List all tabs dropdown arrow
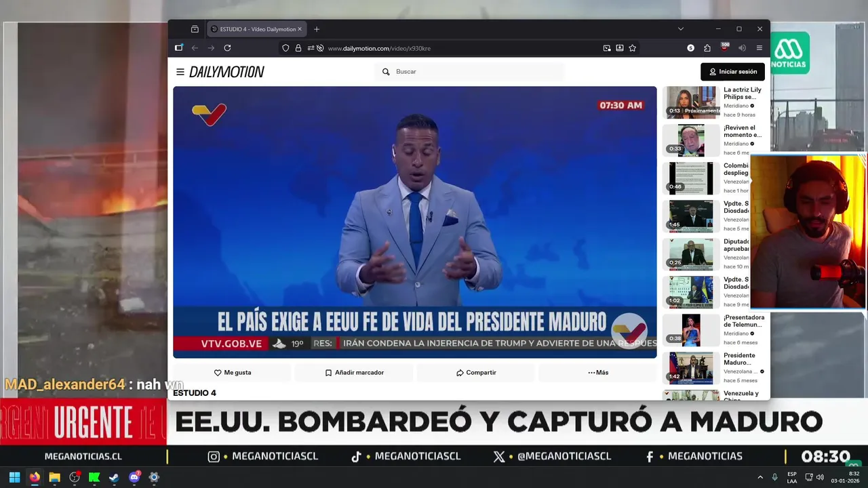Screen dimensions: 868x488 point(680,29)
